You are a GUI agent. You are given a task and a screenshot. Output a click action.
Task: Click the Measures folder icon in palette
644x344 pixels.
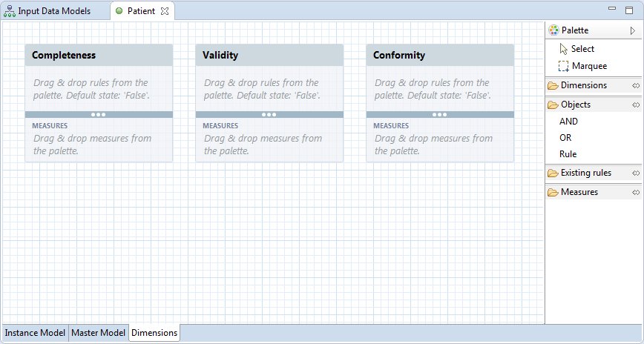553,192
